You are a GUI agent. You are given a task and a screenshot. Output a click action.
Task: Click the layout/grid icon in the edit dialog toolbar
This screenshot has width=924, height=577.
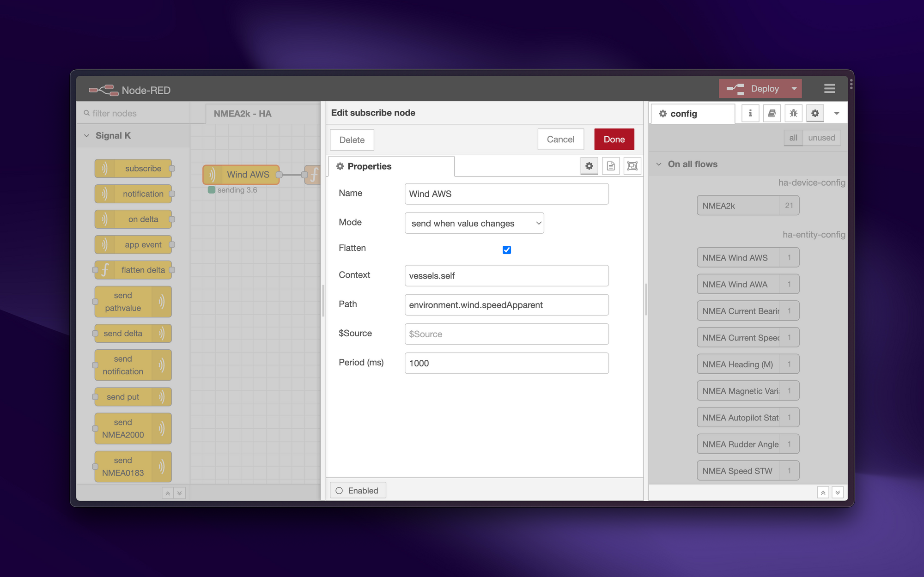point(632,167)
